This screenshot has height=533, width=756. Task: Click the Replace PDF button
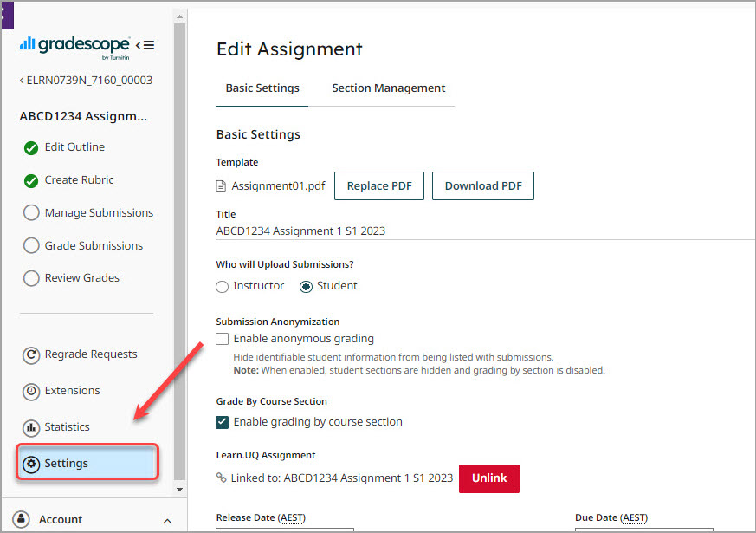(x=379, y=185)
